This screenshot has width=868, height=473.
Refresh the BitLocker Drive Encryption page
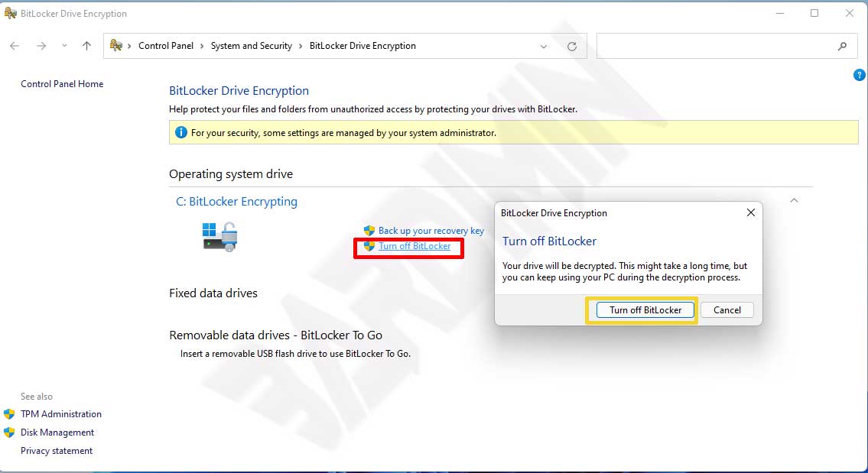[571, 46]
